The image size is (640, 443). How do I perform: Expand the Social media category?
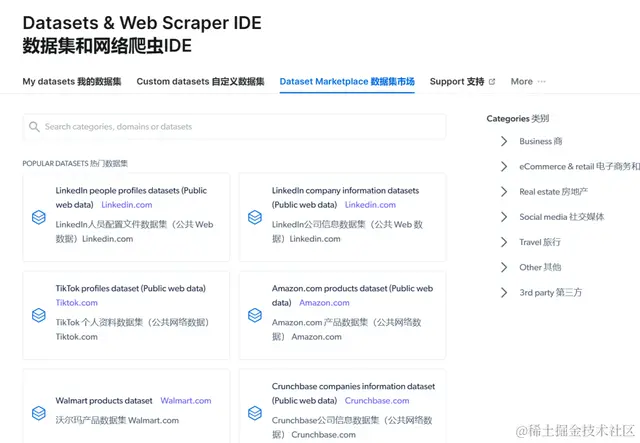click(x=504, y=217)
